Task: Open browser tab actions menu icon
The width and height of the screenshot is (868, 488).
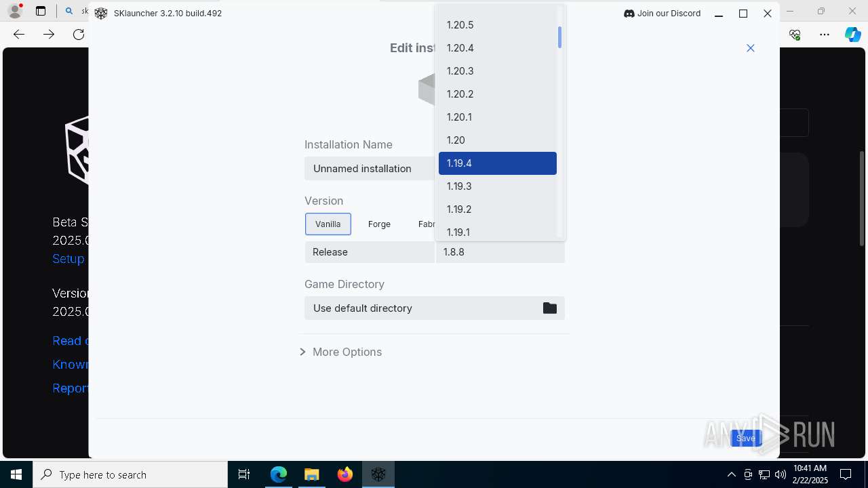Action: click(41, 12)
